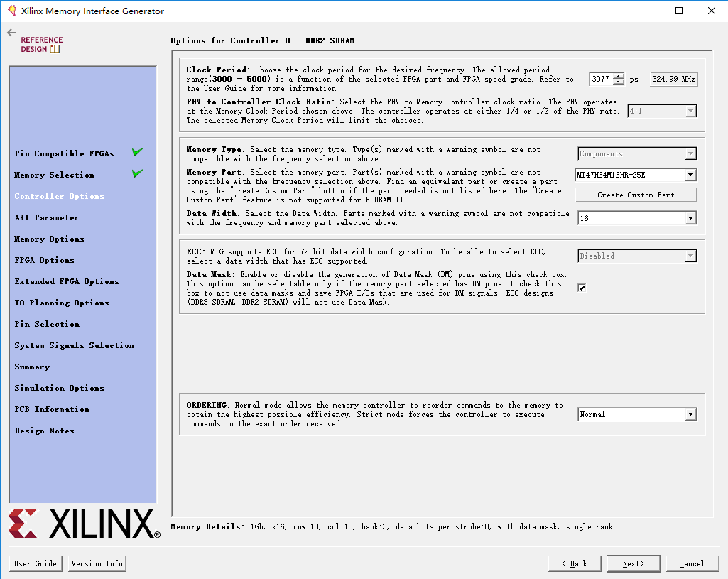Viewport: 728px width, 579px height.
Task: Minimize the Memory Interface Generator window
Action: pos(647,11)
